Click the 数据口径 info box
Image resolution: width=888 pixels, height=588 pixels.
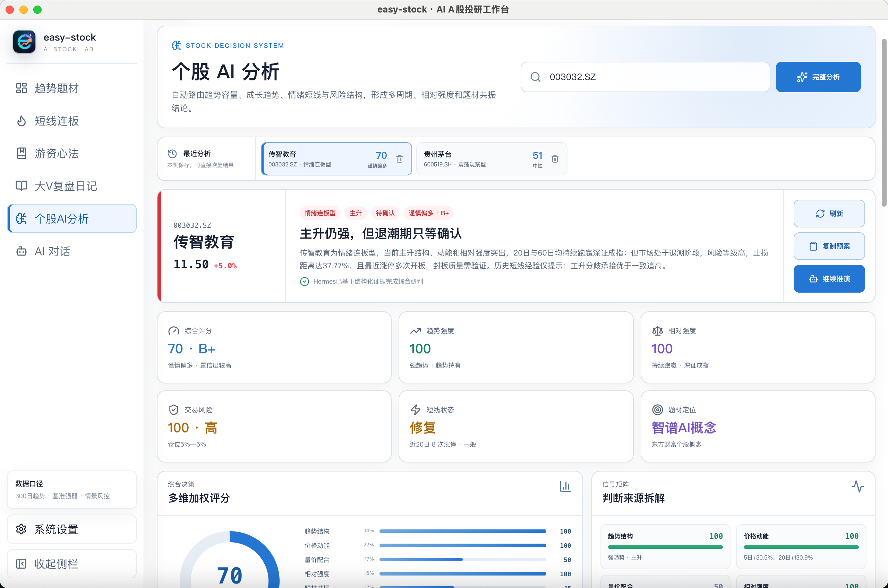point(72,490)
